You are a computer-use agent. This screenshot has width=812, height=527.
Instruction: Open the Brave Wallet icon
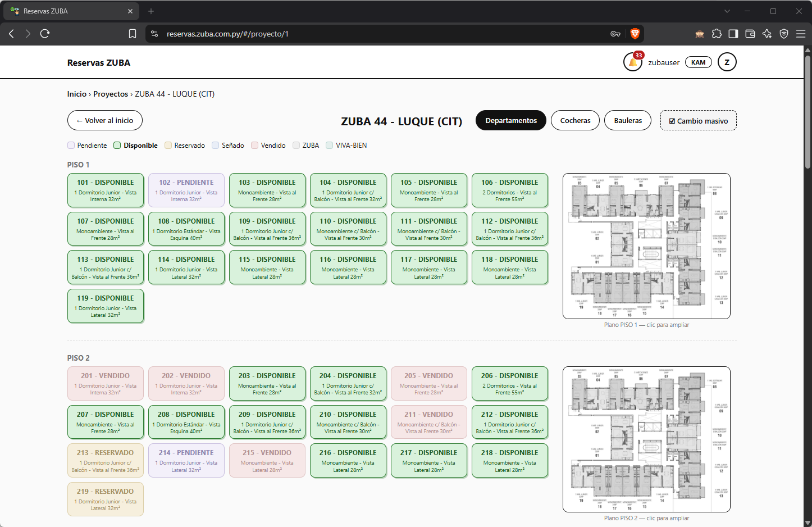point(750,34)
